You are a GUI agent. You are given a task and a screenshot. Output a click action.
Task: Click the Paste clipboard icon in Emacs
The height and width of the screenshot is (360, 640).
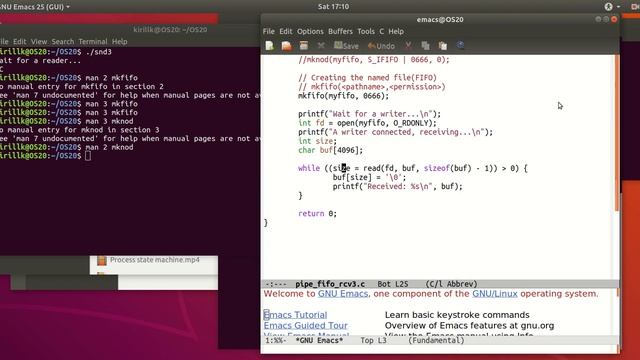click(443, 46)
